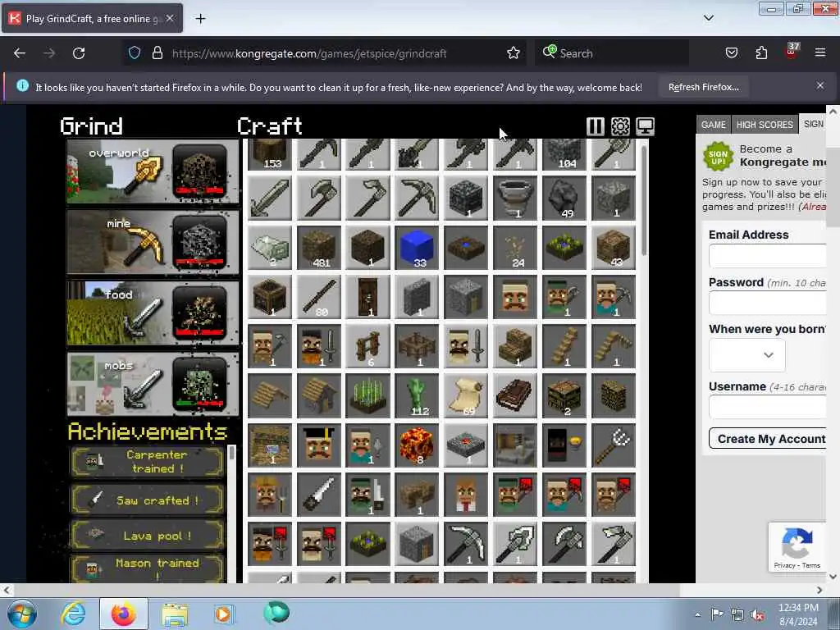
Task: Go back to previous page
Action: coord(20,53)
